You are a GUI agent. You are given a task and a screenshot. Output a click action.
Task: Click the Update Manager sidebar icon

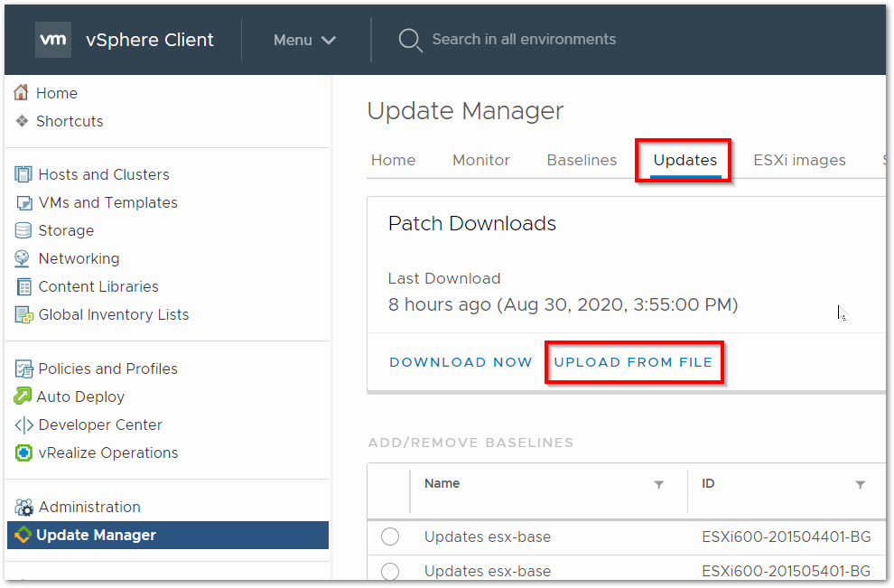[x=23, y=535]
